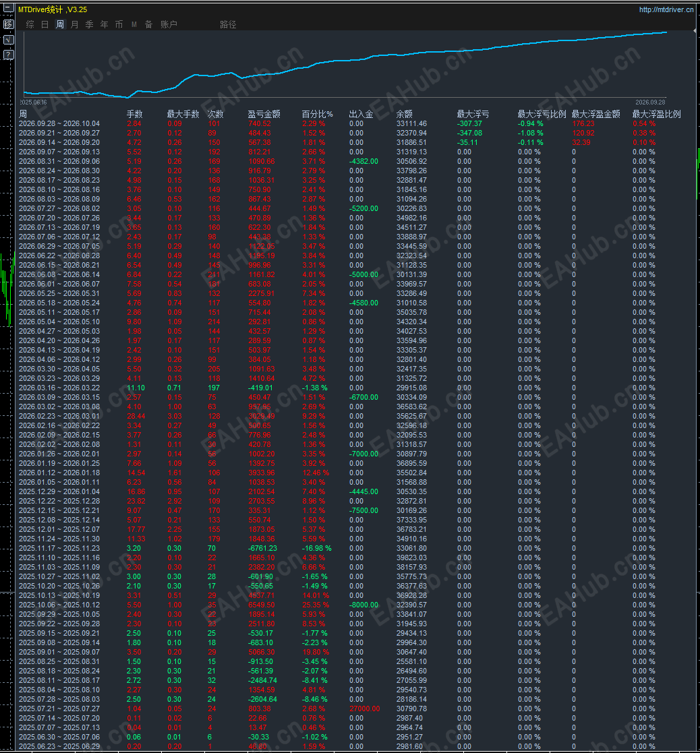Open the ? help icon
Screen dimensions: 700x753
coord(8,55)
